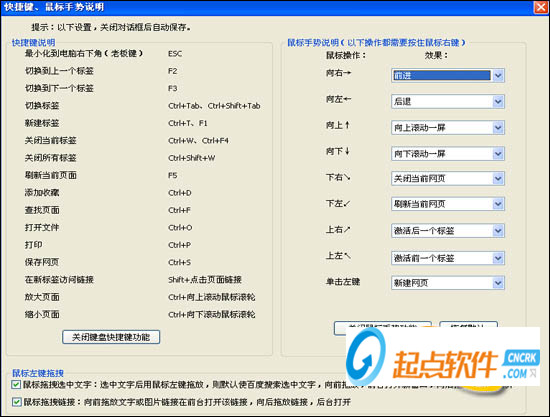Click the 打开文件 label
The width and height of the screenshot is (550, 417).
click(42, 227)
